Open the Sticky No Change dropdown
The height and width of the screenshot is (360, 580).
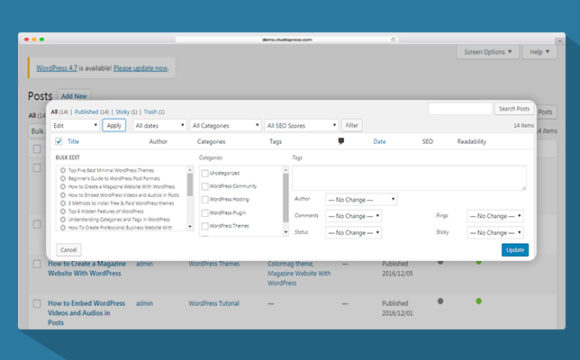point(495,233)
